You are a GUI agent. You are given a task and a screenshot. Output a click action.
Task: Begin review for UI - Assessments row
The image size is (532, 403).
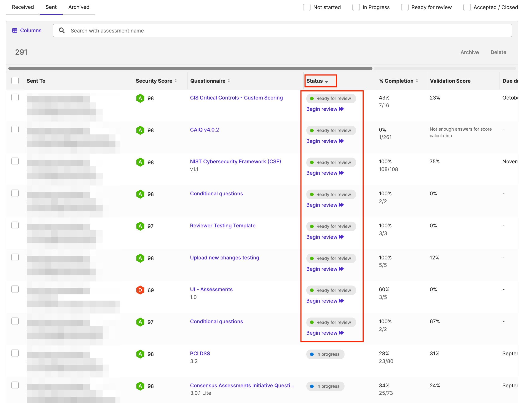pos(325,301)
